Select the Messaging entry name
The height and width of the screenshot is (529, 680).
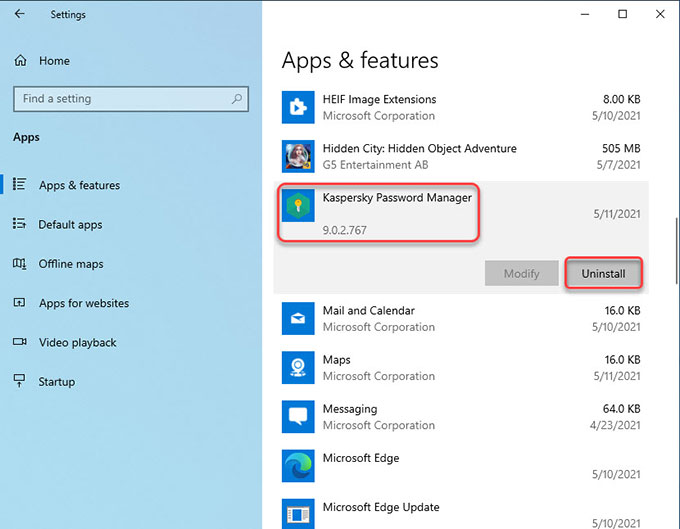point(350,409)
